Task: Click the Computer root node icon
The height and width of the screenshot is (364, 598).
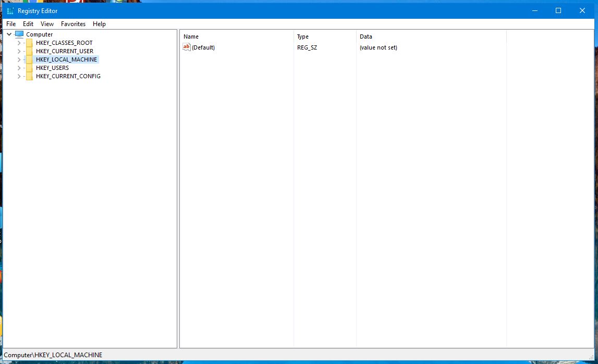Action: (x=19, y=34)
